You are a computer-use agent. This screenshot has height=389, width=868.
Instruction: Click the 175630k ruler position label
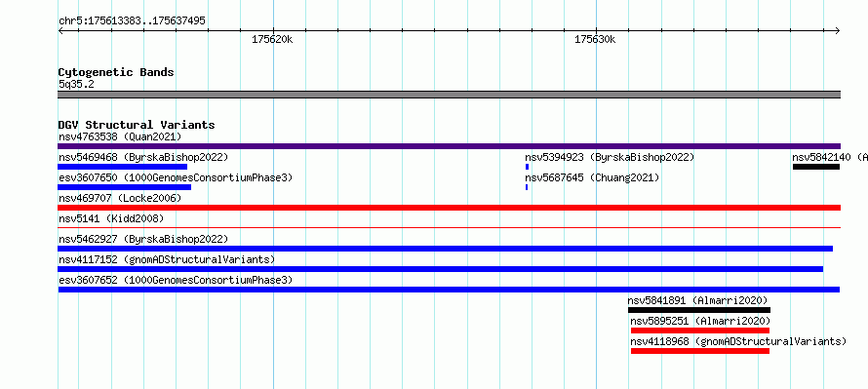pyautogui.click(x=595, y=40)
